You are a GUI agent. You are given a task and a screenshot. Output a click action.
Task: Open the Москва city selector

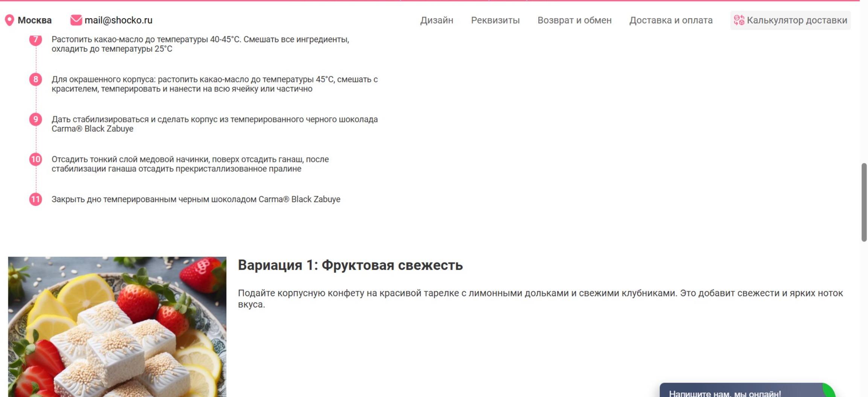click(x=35, y=20)
